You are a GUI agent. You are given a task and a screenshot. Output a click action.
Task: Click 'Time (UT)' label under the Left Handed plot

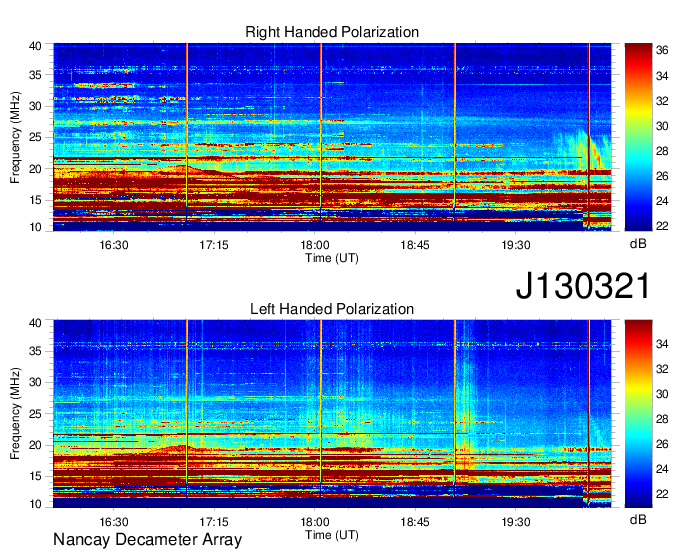click(332, 535)
